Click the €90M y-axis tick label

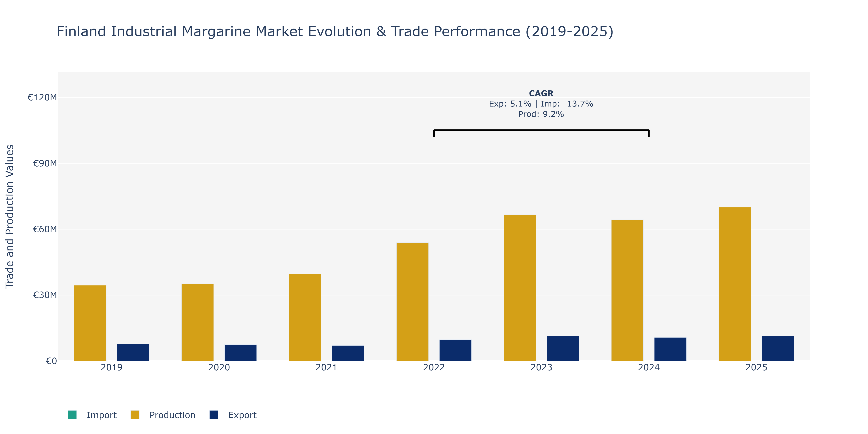point(45,163)
